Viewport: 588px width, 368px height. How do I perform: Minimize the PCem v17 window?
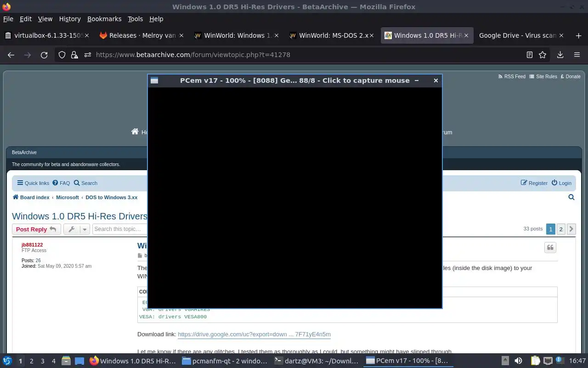tap(417, 80)
